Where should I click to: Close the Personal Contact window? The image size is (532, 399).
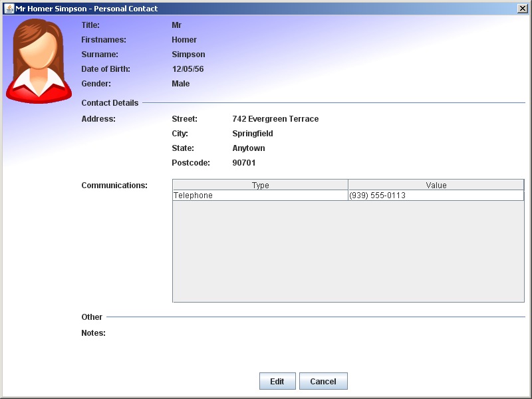(521, 9)
